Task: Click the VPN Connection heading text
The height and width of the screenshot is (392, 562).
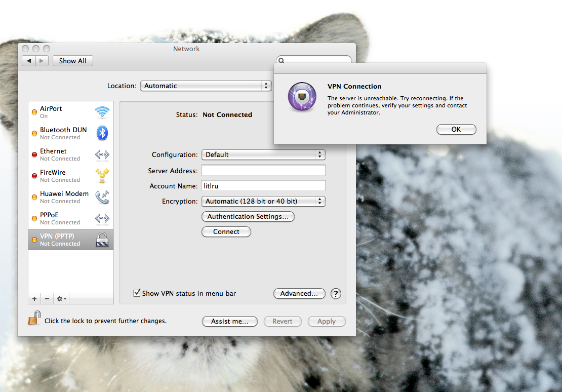Action: (x=354, y=87)
